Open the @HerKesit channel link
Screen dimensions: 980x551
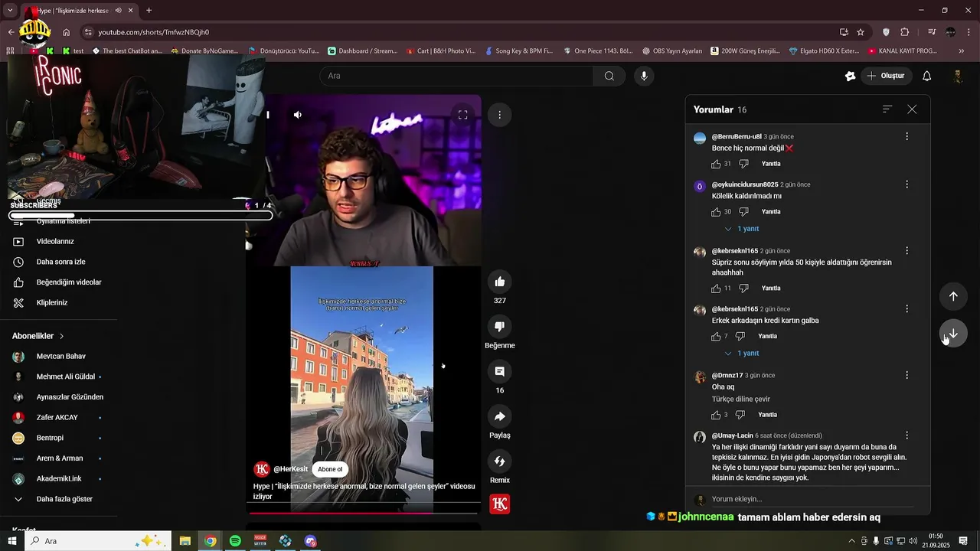tap(290, 469)
